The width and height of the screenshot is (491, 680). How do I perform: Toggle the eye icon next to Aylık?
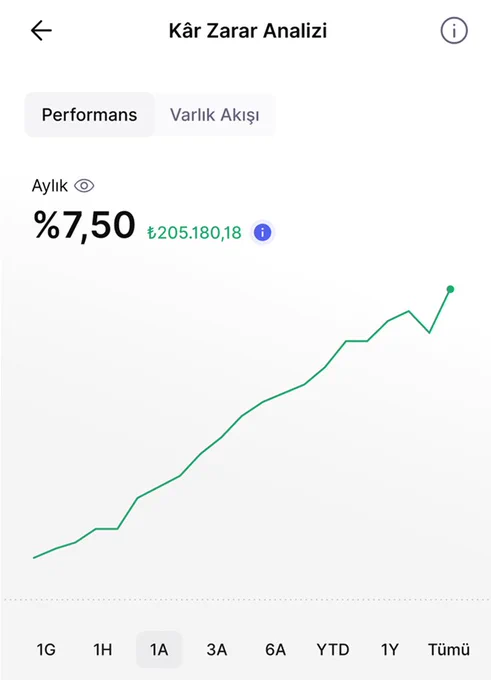84,186
